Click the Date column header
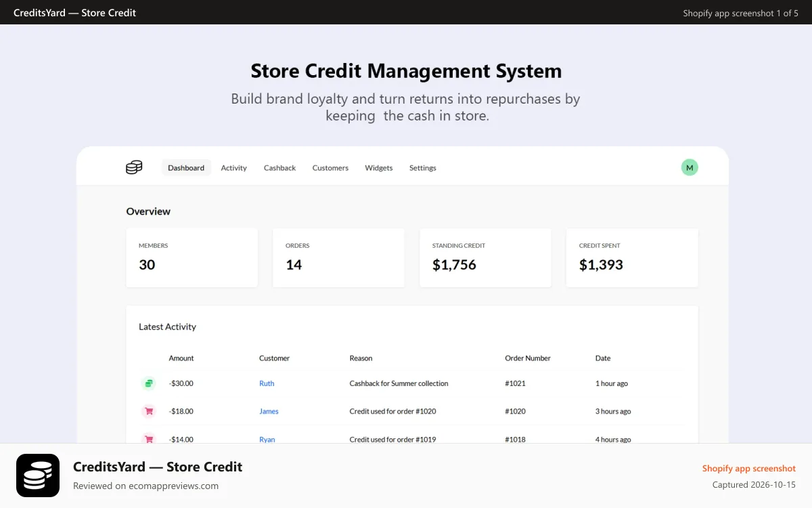Viewport: 812px width, 508px height. pos(603,358)
